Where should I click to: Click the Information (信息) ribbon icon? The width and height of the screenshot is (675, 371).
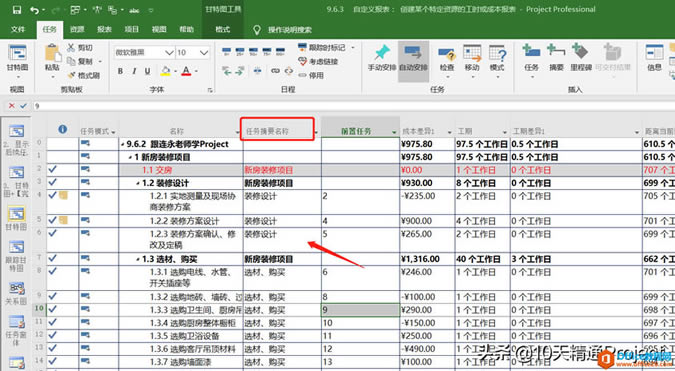[654, 53]
